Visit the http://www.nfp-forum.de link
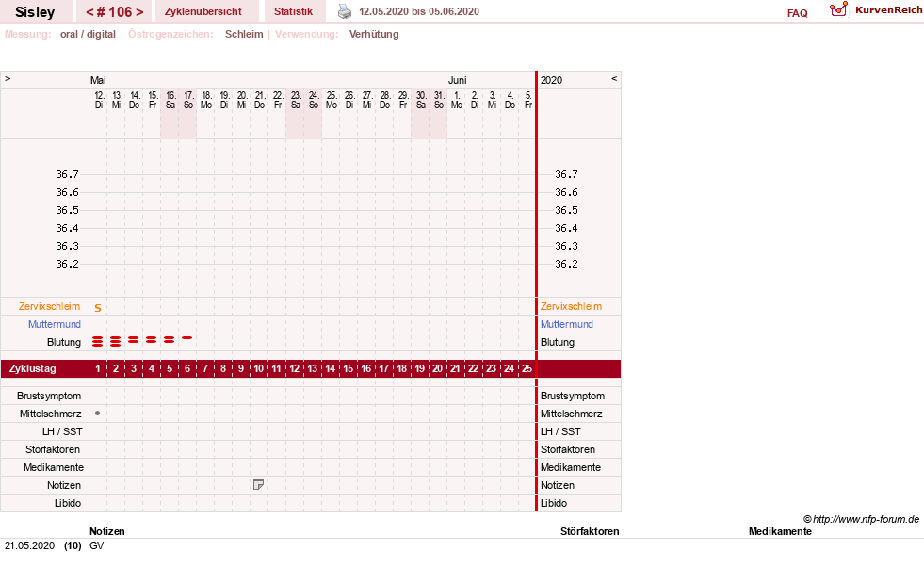924x568 pixels. click(866, 519)
